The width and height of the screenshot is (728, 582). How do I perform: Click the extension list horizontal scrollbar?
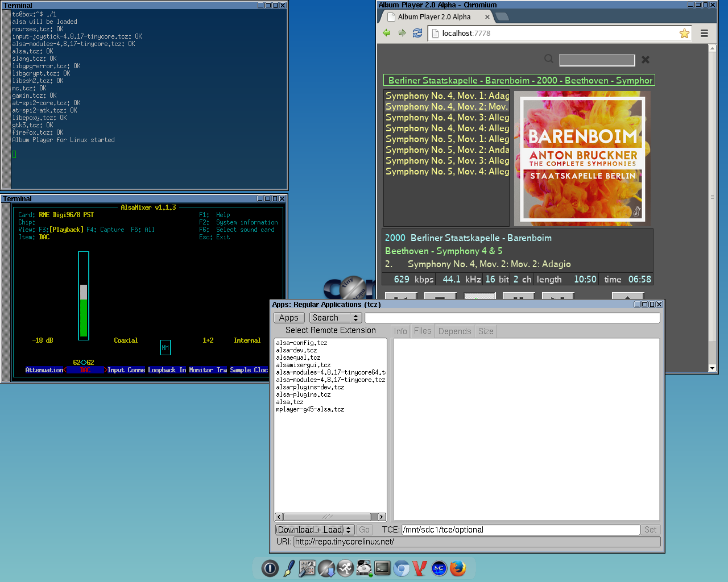(x=327, y=517)
